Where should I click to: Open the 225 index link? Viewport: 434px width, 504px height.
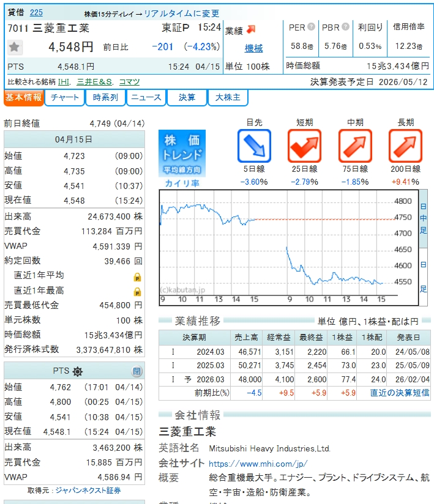(36, 12)
